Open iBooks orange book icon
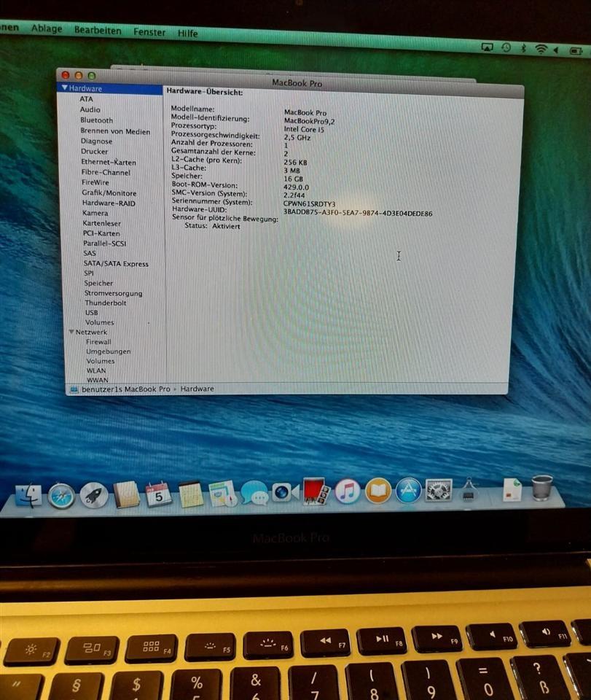 pos(378,491)
